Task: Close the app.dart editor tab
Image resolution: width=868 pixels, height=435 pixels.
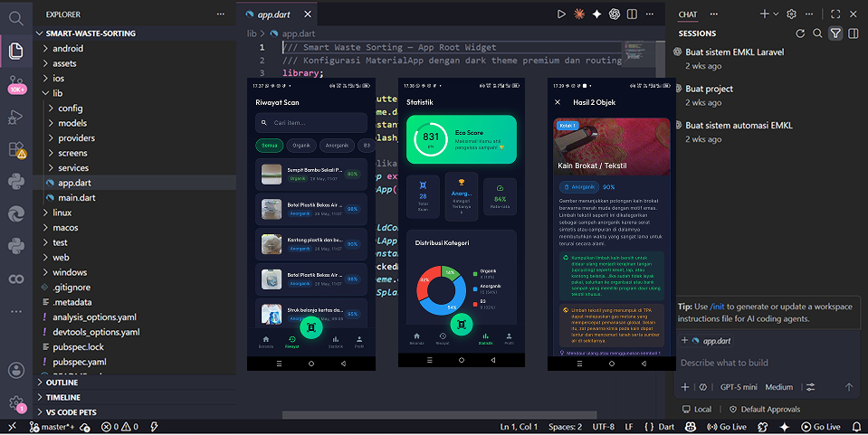Action: (308, 14)
